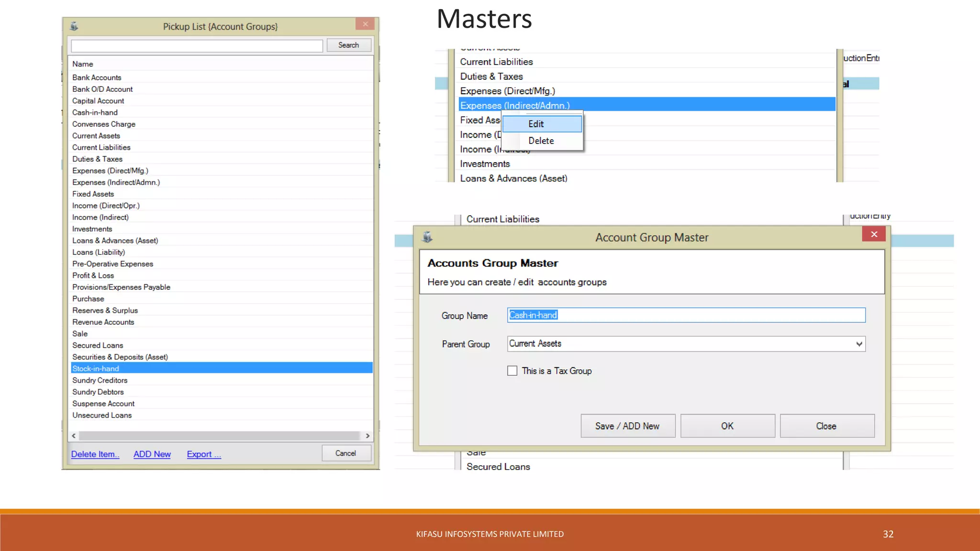Select Expenses (Indirect/Admn.) in the Pickup List
This screenshot has height=551, width=980.
pyautogui.click(x=222, y=182)
